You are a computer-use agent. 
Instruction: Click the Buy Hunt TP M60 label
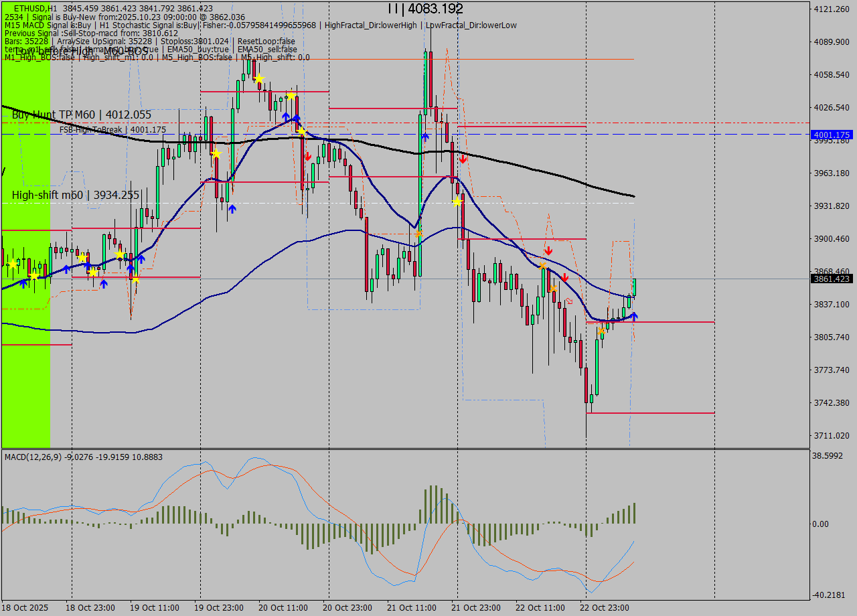pyautogui.click(x=82, y=115)
